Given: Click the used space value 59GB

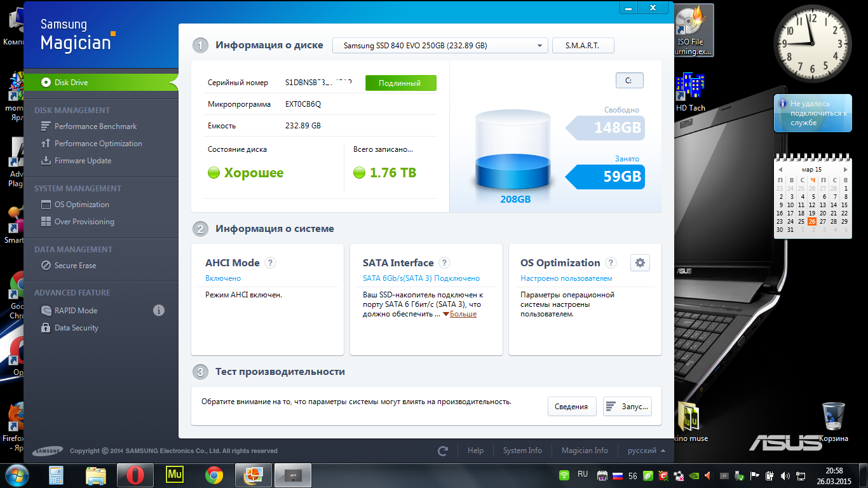Looking at the screenshot, I should click(622, 177).
